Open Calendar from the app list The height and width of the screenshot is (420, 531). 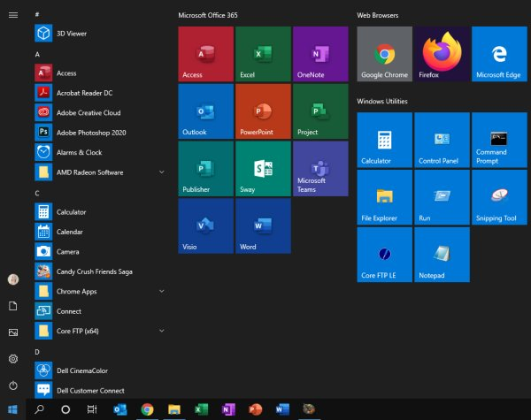tap(102, 232)
